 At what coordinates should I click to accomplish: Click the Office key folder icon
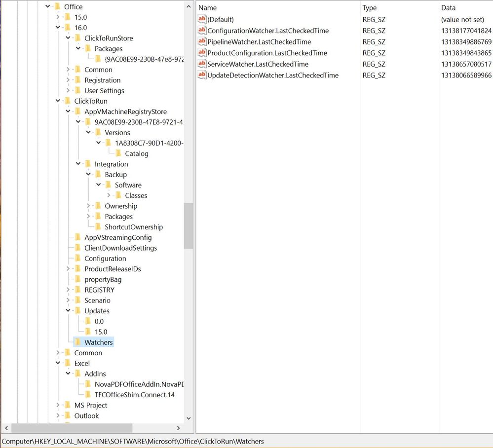[x=58, y=6]
